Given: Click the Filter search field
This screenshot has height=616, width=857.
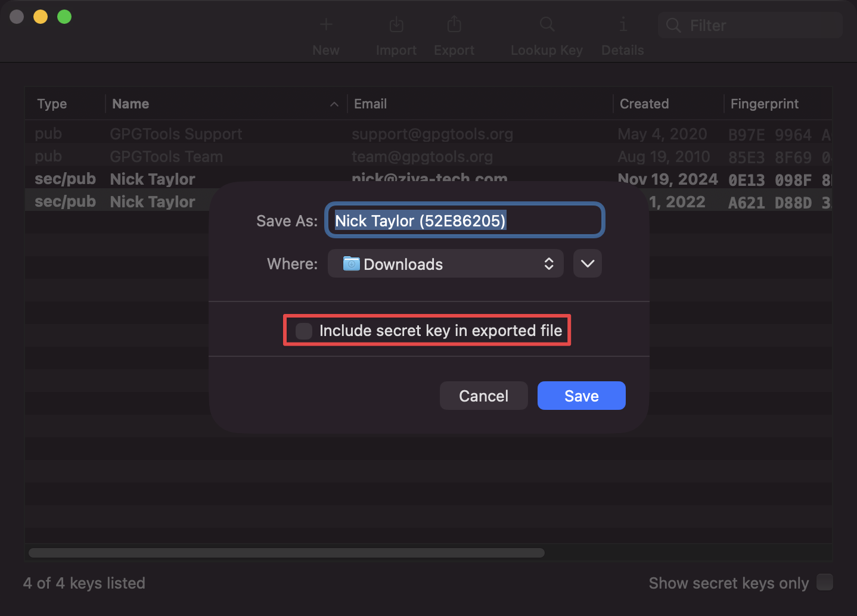Looking at the screenshot, I should [750, 26].
